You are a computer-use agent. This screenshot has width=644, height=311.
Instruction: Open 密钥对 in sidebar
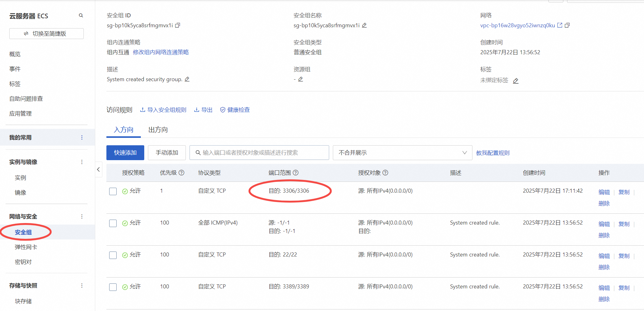[x=23, y=262]
